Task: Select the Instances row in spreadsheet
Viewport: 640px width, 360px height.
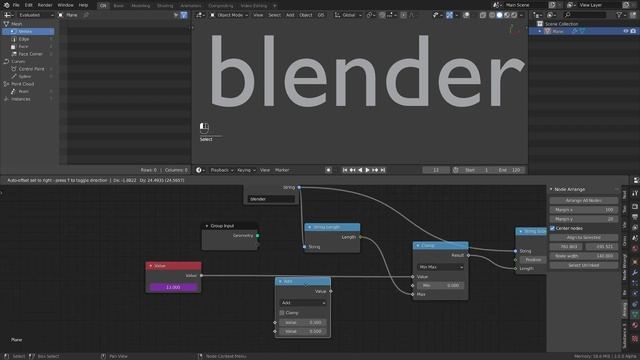Action: (28, 99)
